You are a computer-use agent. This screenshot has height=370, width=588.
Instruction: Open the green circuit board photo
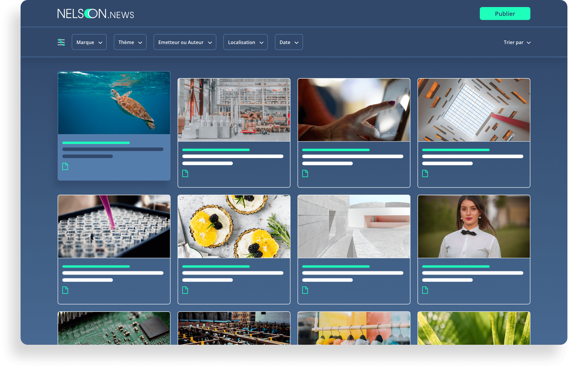(x=114, y=328)
